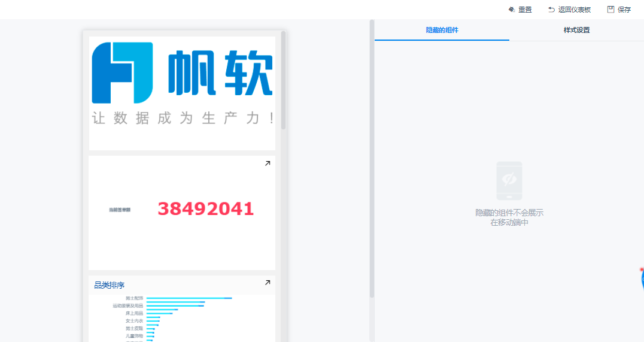Image resolution: width=644 pixels, height=342 pixels.
Task: Click the back arrow icon beside 返回仪表板
Action: click(551, 10)
